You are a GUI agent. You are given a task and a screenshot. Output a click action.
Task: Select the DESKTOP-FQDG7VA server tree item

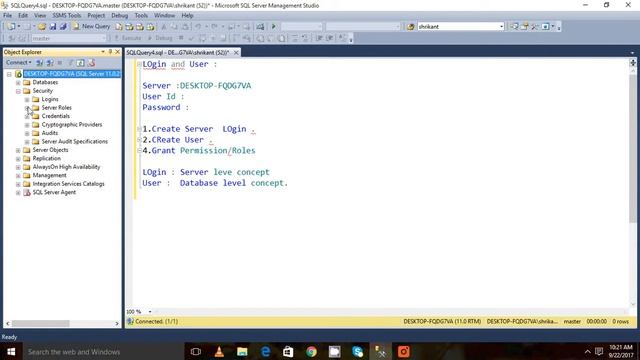point(72,74)
